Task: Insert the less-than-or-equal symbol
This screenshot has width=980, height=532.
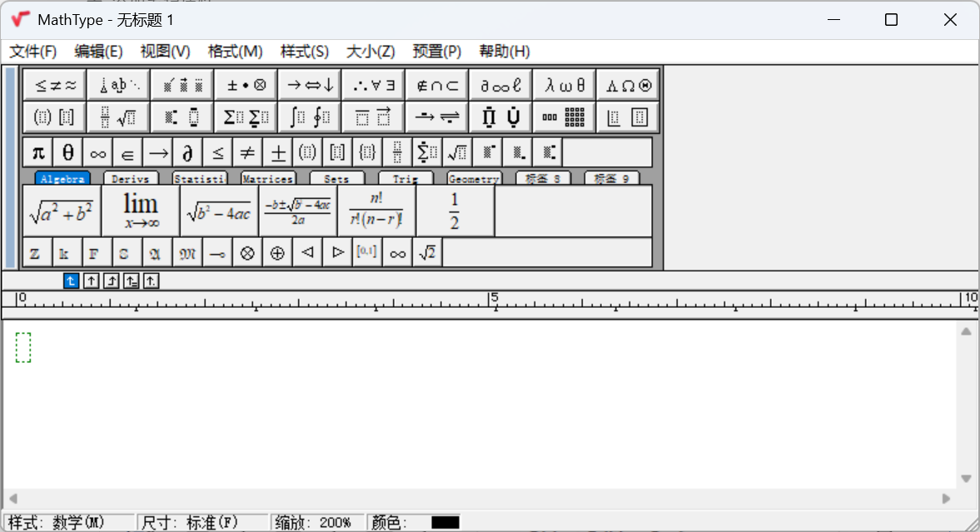Action: (217, 152)
